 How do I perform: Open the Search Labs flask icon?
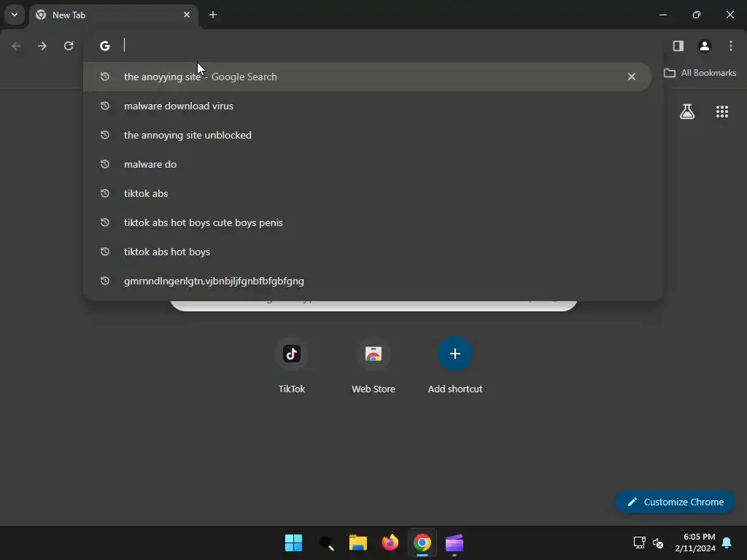click(687, 112)
